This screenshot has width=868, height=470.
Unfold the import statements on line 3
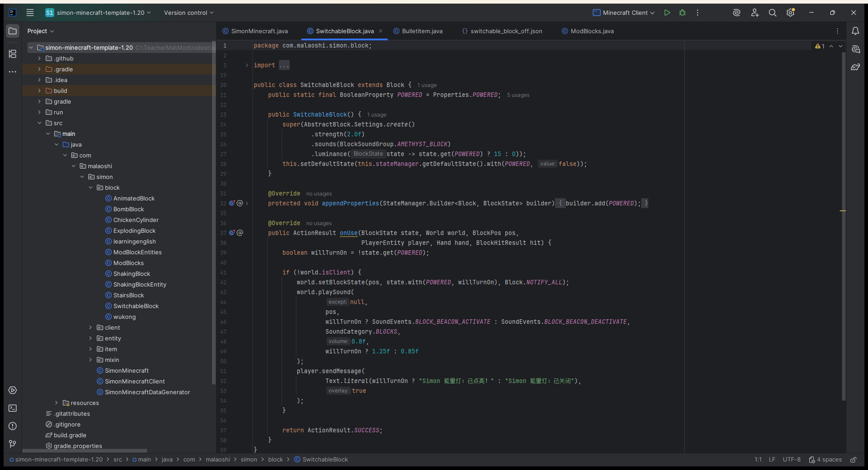[247, 65]
